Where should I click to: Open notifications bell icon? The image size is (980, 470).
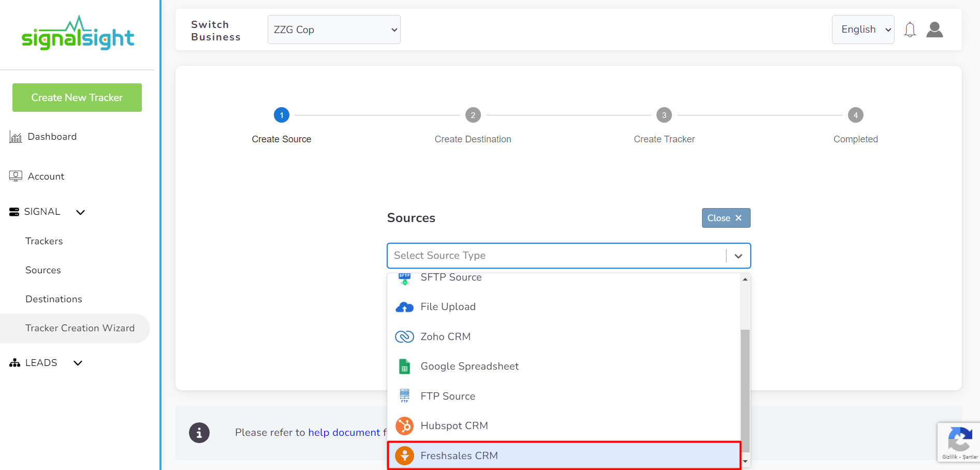tap(910, 30)
